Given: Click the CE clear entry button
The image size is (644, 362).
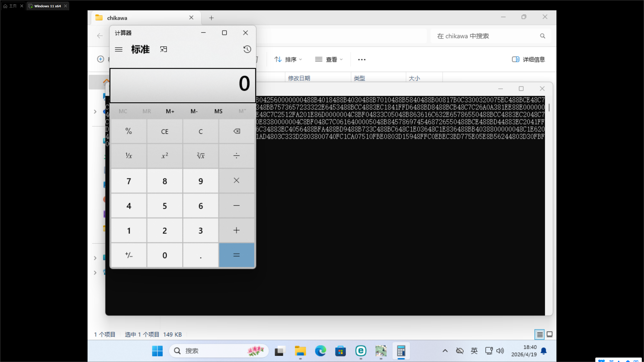Looking at the screenshot, I should 165,131.
